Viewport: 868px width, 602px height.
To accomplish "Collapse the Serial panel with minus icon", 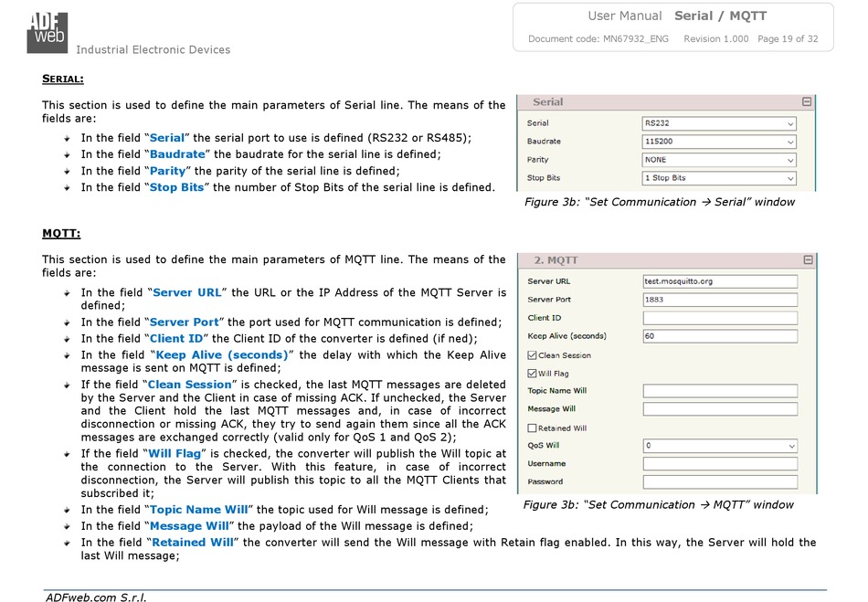I will tap(806, 102).
